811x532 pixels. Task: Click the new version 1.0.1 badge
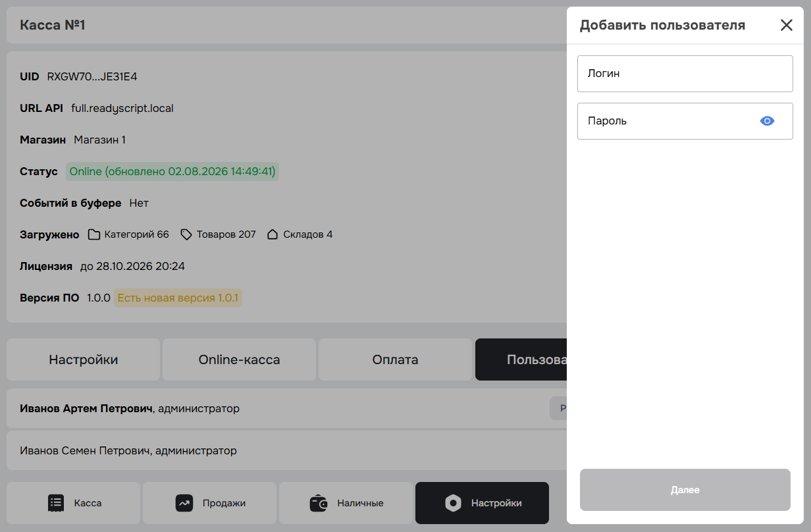pyautogui.click(x=178, y=298)
